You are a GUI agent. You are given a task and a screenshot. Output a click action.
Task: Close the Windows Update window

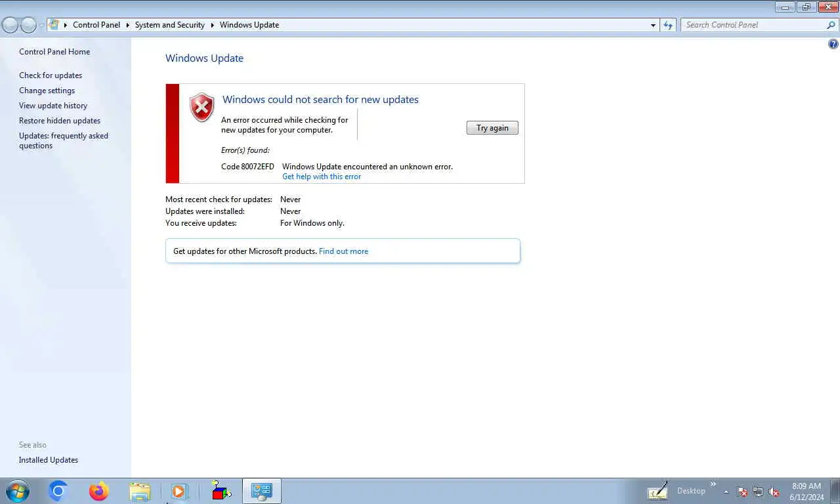pos(828,7)
